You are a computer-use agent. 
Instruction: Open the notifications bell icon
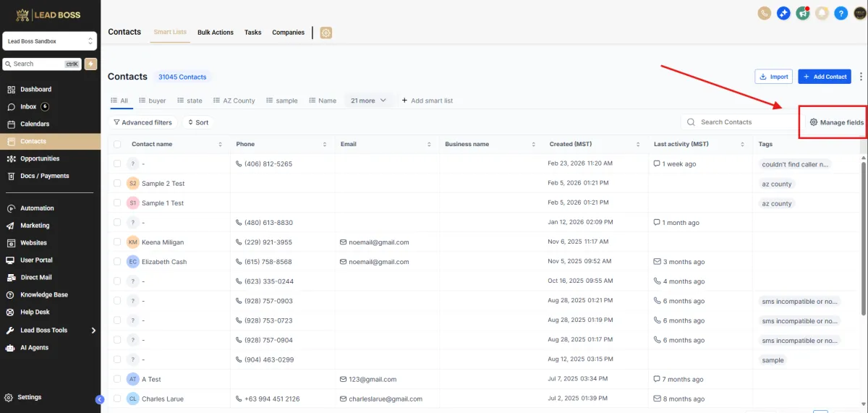[x=822, y=13]
